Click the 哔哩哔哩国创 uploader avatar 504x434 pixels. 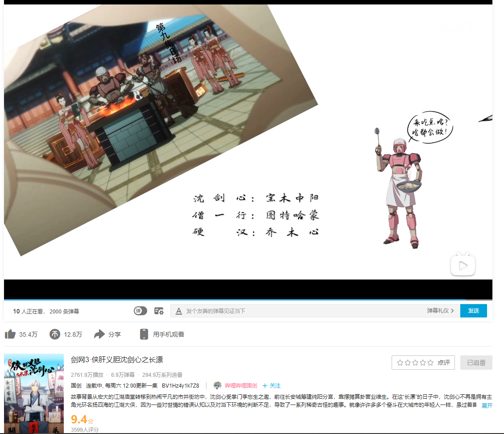(218, 386)
